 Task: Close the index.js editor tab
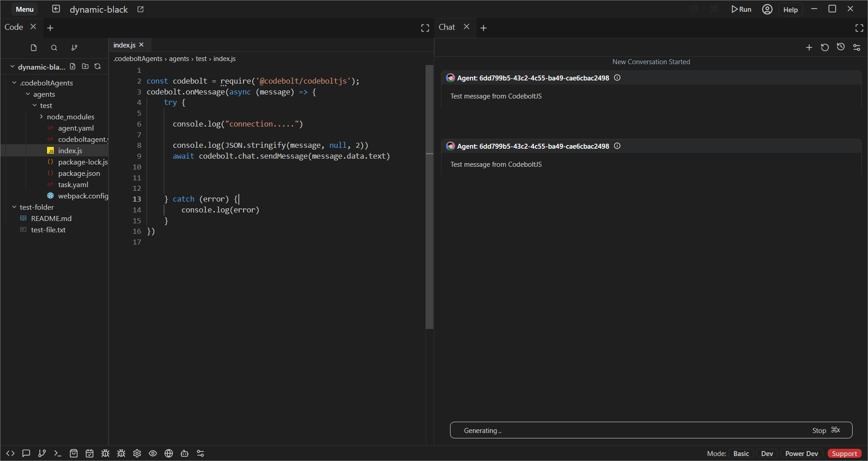142,45
